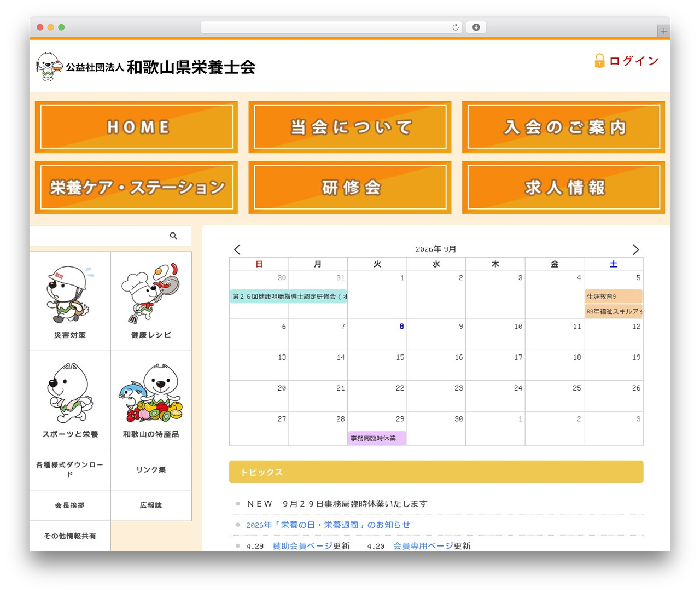
Task: Open the 求人情報 navigation button
Action: click(563, 187)
